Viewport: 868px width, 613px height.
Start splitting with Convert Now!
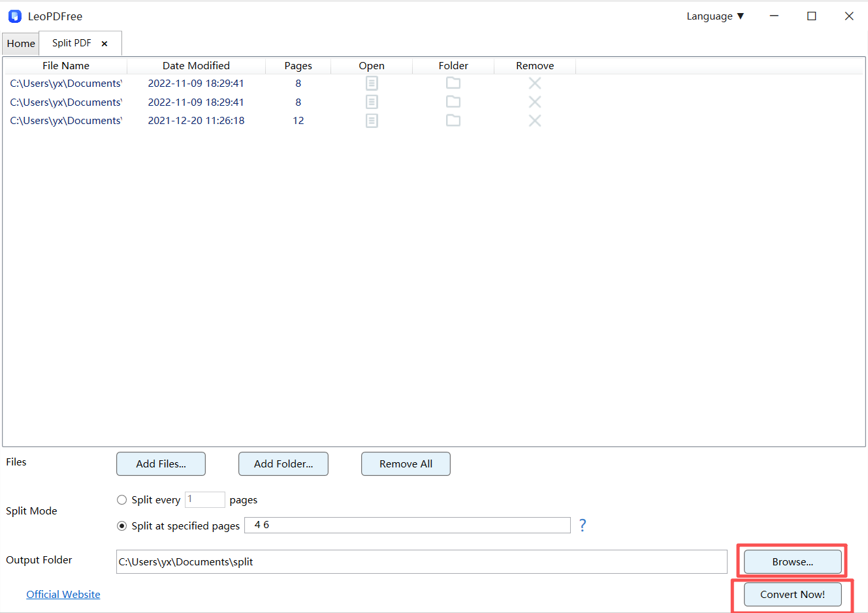coord(793,595)
